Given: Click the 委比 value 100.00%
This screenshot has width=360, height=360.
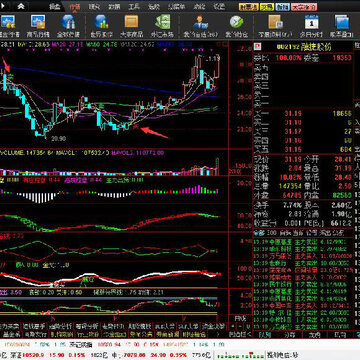Looking at the screenshot, I should click(x=289, y=58).
